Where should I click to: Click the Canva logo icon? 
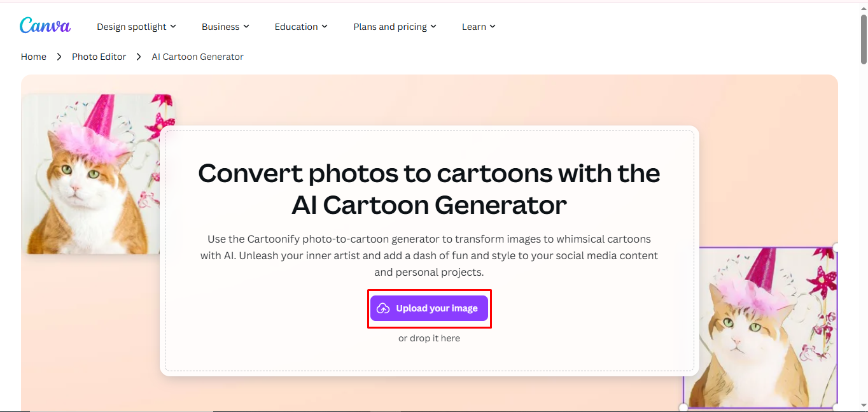coord(45,25)
